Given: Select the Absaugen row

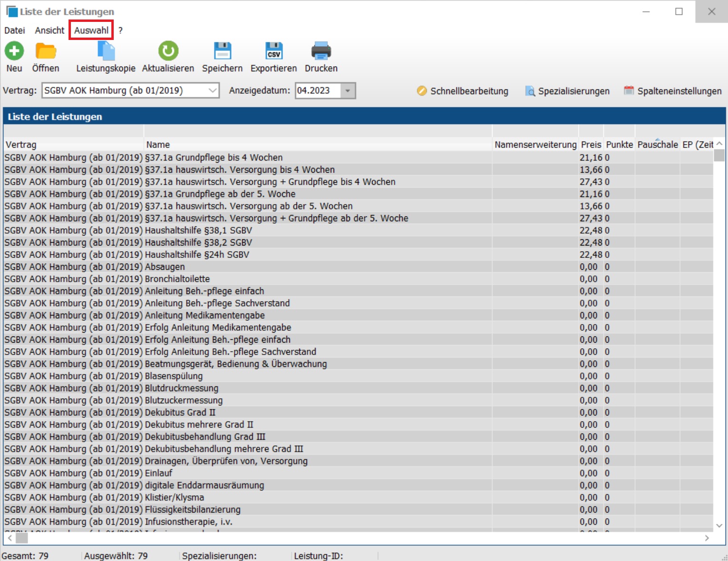Looking at the screenshot, I should coord(358,267).
